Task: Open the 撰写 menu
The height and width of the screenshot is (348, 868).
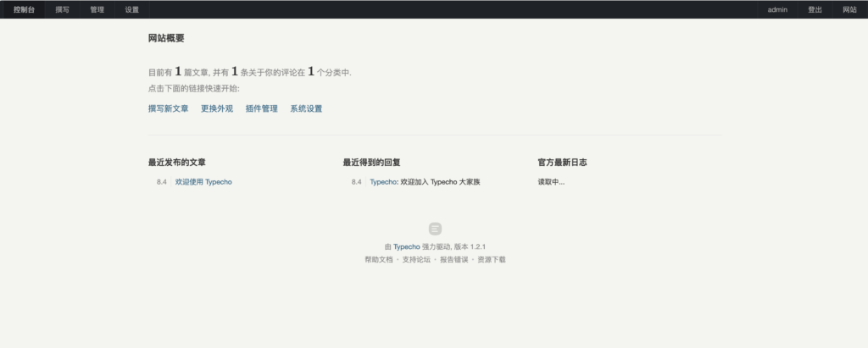Action: click(63, 9)
